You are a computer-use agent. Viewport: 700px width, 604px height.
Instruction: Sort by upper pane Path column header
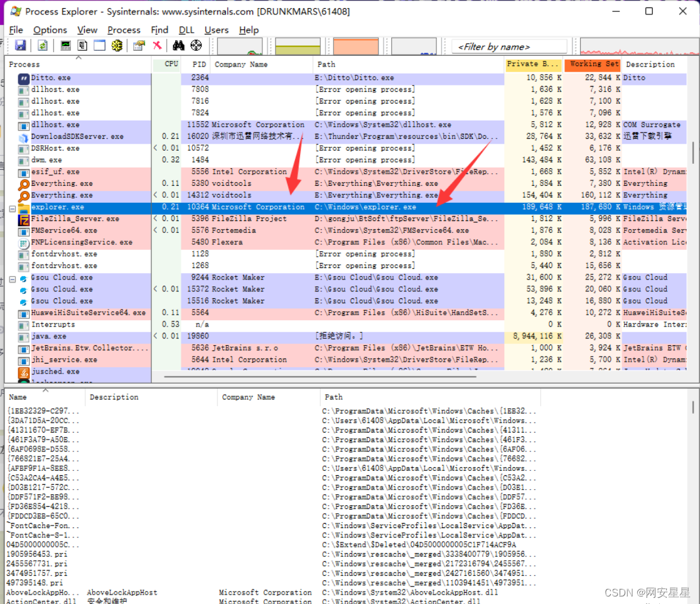pos(409,64)
